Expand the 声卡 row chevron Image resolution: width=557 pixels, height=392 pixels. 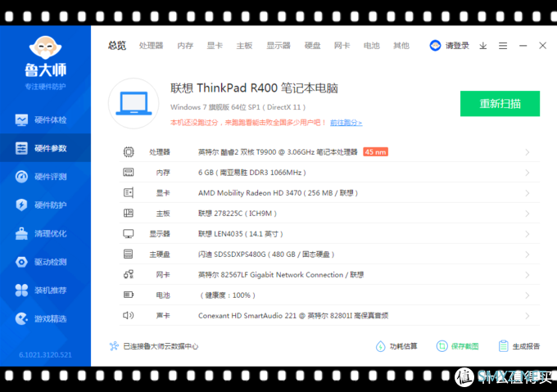coord(528,316)
